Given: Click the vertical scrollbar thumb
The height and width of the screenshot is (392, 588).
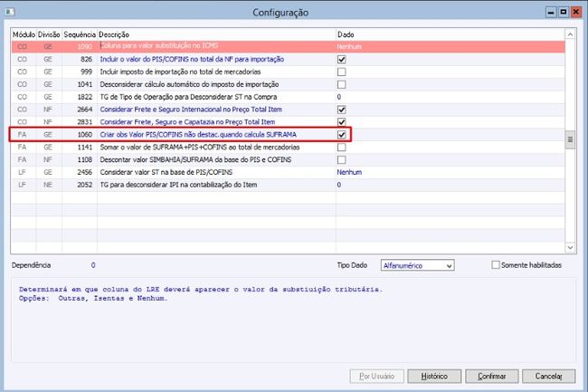Looking at the screenshot, I should pos(570,139).
